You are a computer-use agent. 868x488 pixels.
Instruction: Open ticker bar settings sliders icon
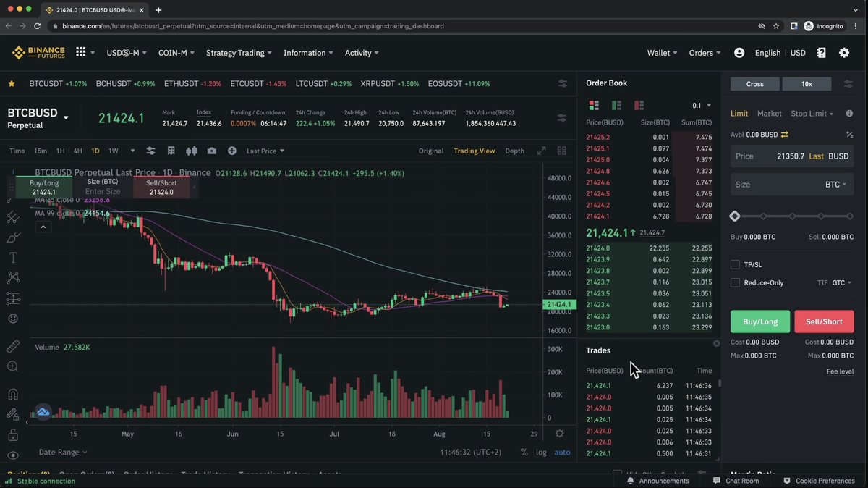(x=562, y=83)
